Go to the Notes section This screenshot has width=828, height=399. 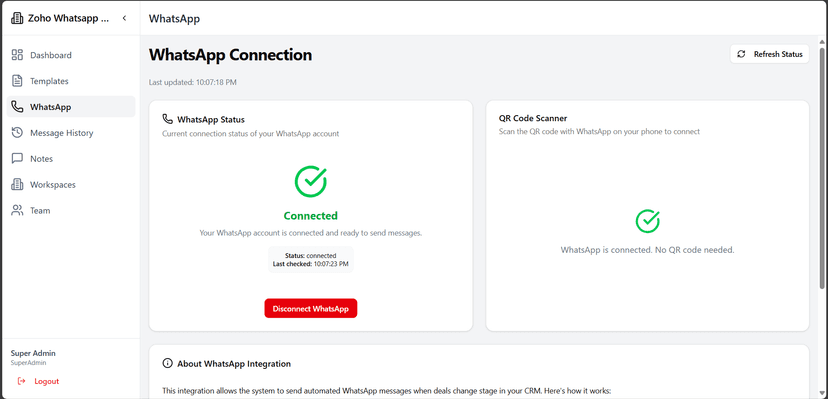tap(71, 158)
